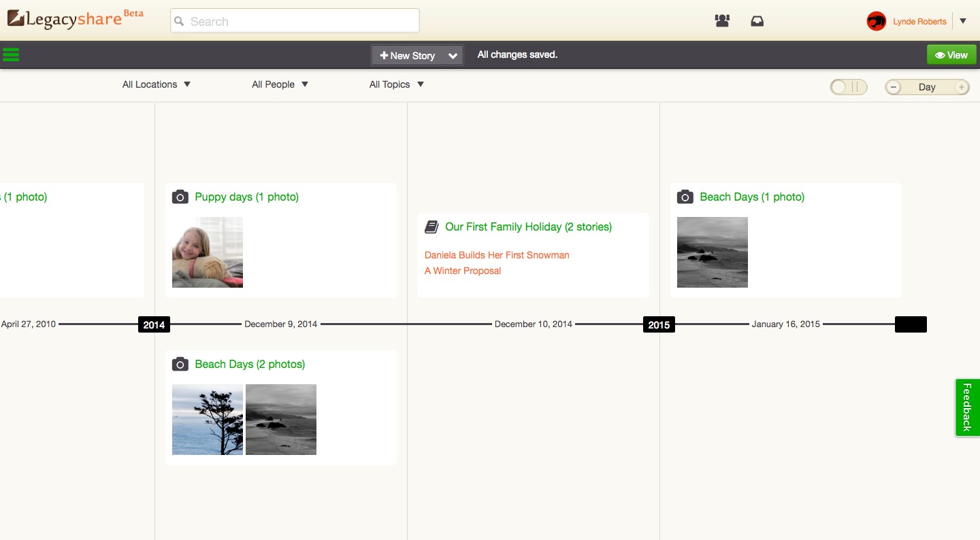Click camera icon on Beach Days (1 photo) card

click(685, 197)
